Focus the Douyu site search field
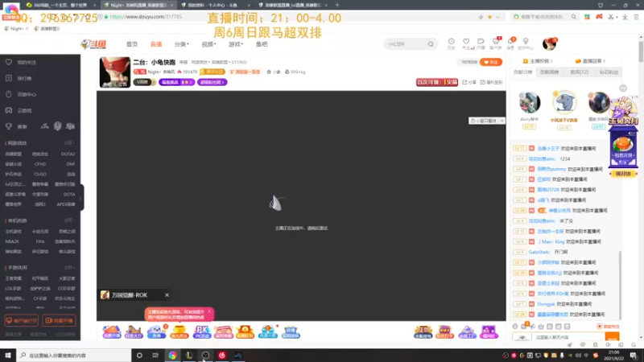 point(406,44)
